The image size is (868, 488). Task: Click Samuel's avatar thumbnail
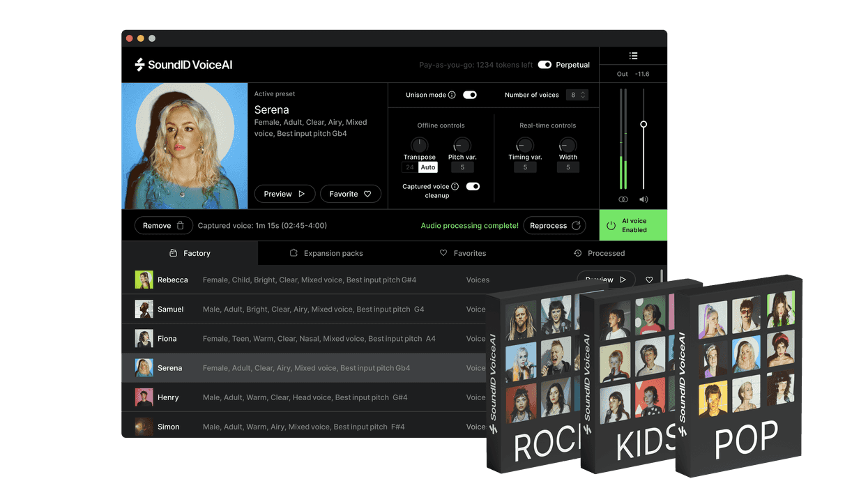pyautogui.click(x=144, y=310)
